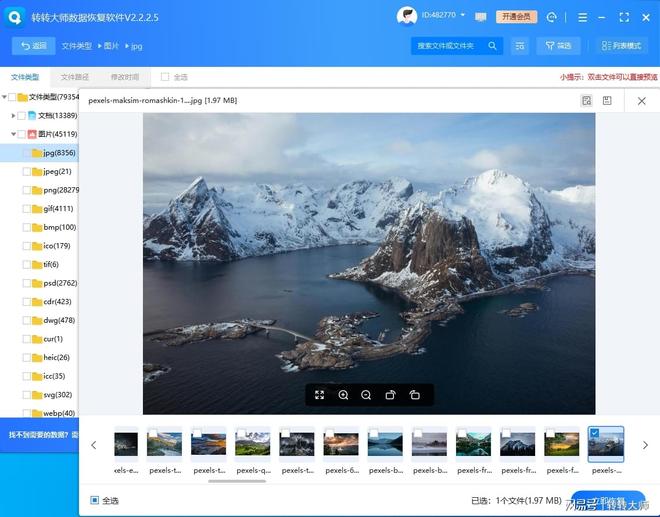
Task: Close the image preview panel
Action: point(641,101)
